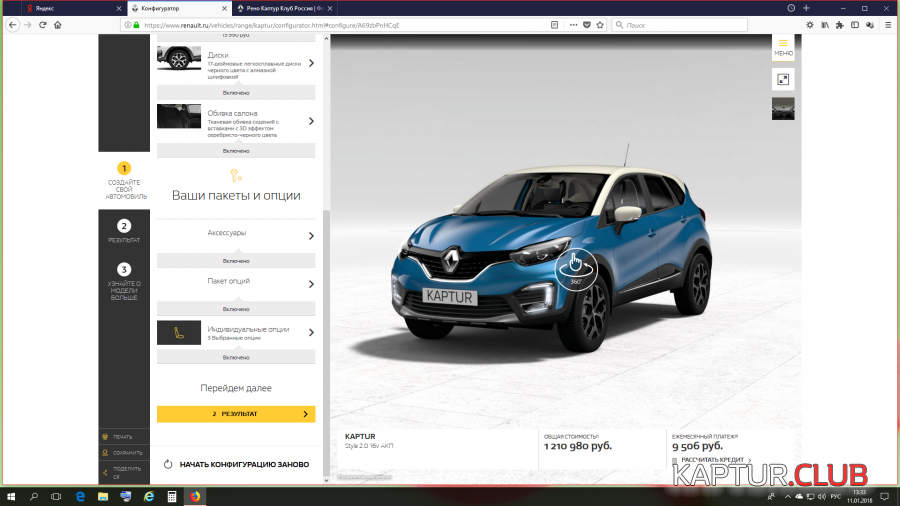The image size is (900, 506).
Task: Toggle the sidebar icon in toolbar
Action: [x=855, y=25]
